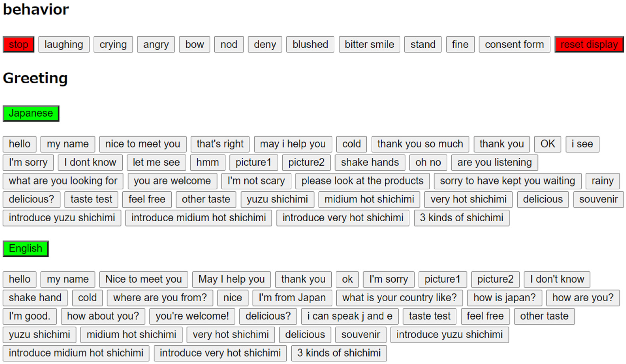Image resolution: width=626 pixels, height=364 pixels.
Task: Select the bow behavior
Action: 194,44
